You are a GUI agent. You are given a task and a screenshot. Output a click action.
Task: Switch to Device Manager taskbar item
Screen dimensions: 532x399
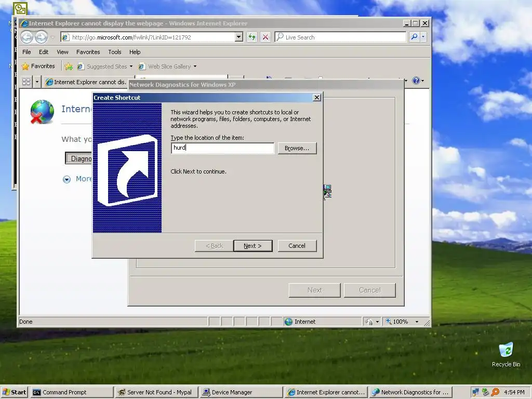[241, 392]
